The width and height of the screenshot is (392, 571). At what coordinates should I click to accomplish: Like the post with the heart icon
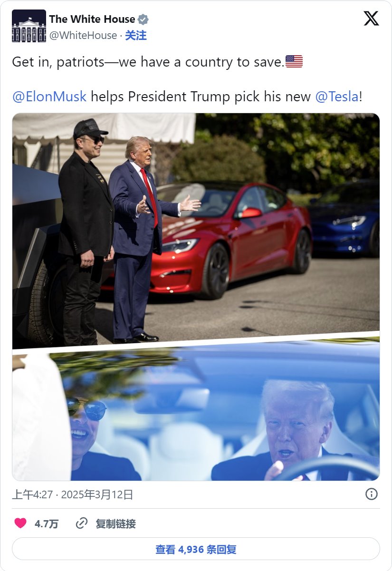click(20, 523)
